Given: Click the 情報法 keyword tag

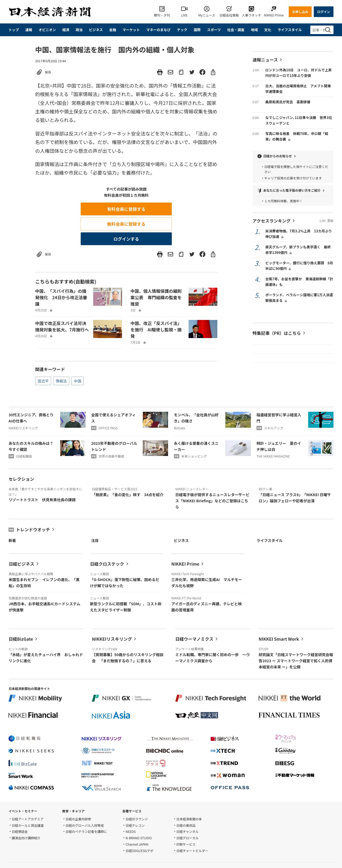Looking at the screenshot, I should pyautogui.click(x=61, y=381).
